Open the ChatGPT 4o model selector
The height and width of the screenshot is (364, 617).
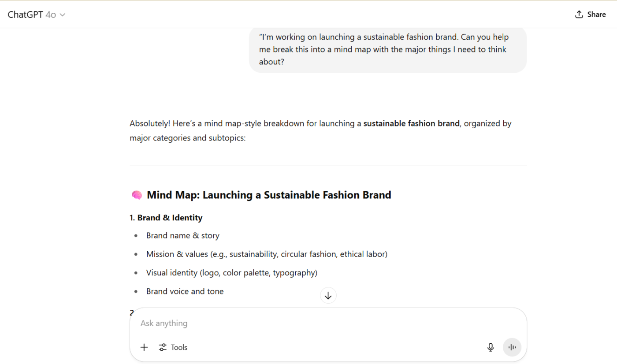pyautogui.click(x=36, y=15)
